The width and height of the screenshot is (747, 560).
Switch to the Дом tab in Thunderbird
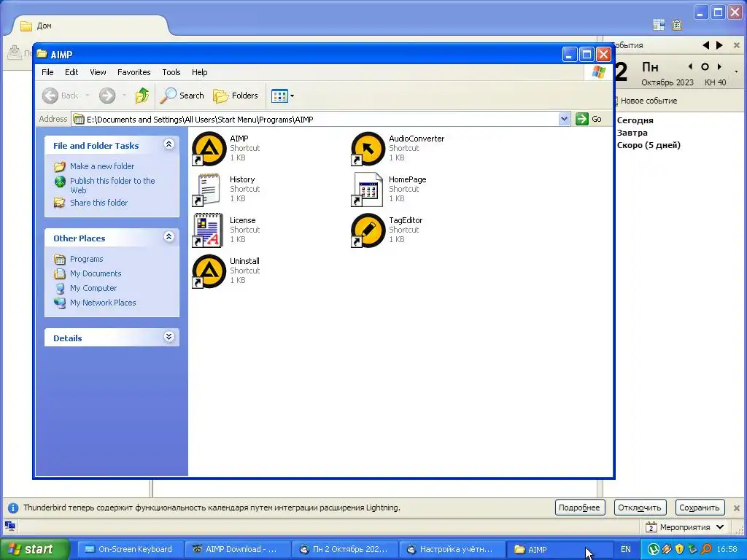[90, 26]
